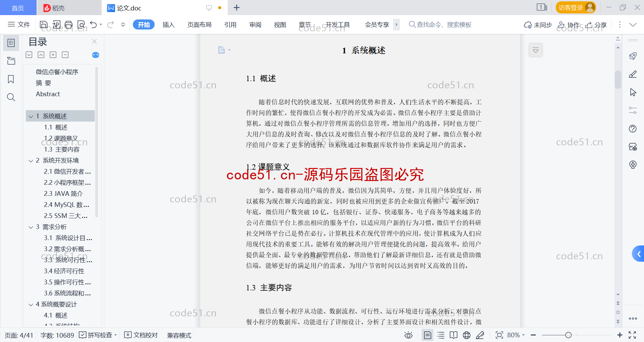This screenshot has width=644, height=342.
Task: Collapse the '1 系统概述' outline node
Action: [x=31, y=116]
